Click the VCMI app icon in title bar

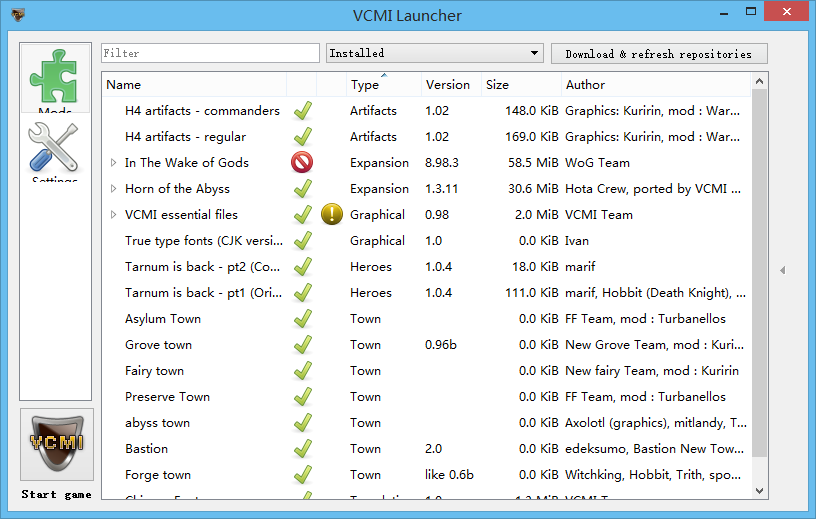pos(18,15)
